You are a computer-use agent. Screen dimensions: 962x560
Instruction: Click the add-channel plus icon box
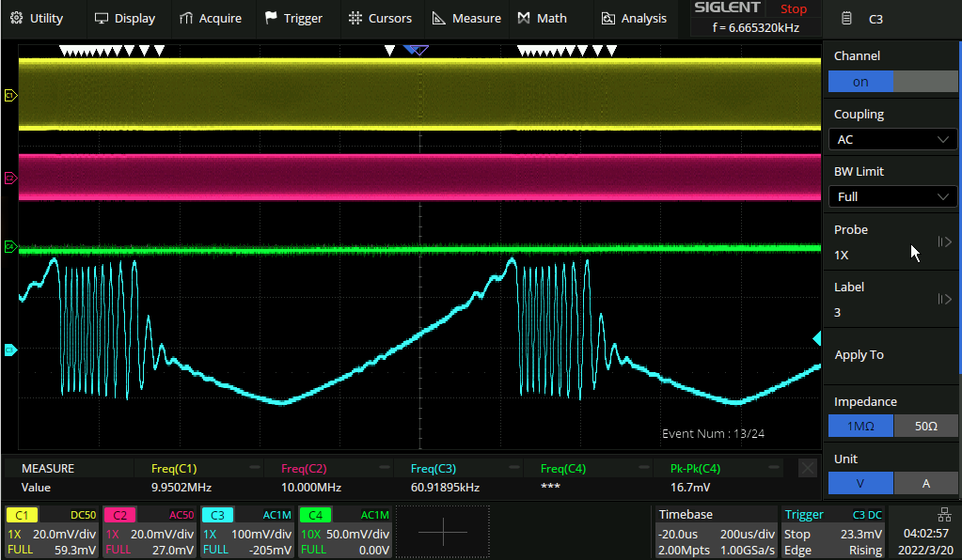[442, 532]
